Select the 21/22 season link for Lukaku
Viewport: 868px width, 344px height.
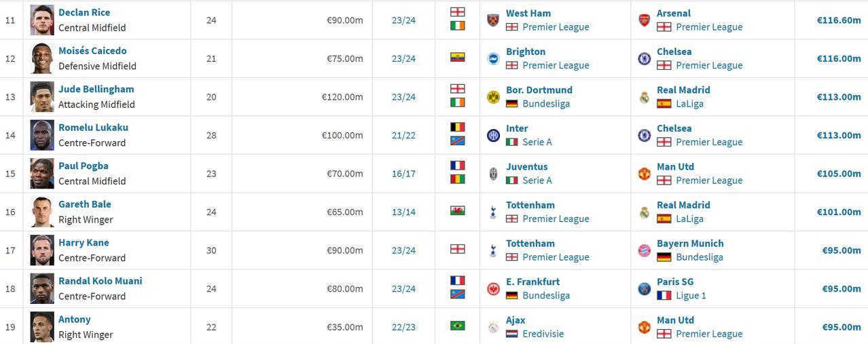point(403,135)
